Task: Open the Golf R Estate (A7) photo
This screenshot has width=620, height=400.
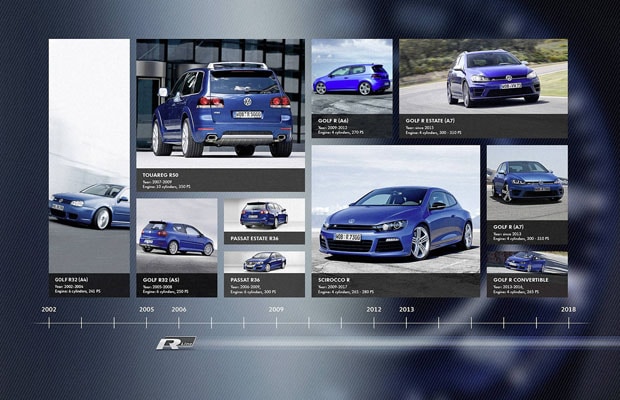Action: [x=483, y=76]
